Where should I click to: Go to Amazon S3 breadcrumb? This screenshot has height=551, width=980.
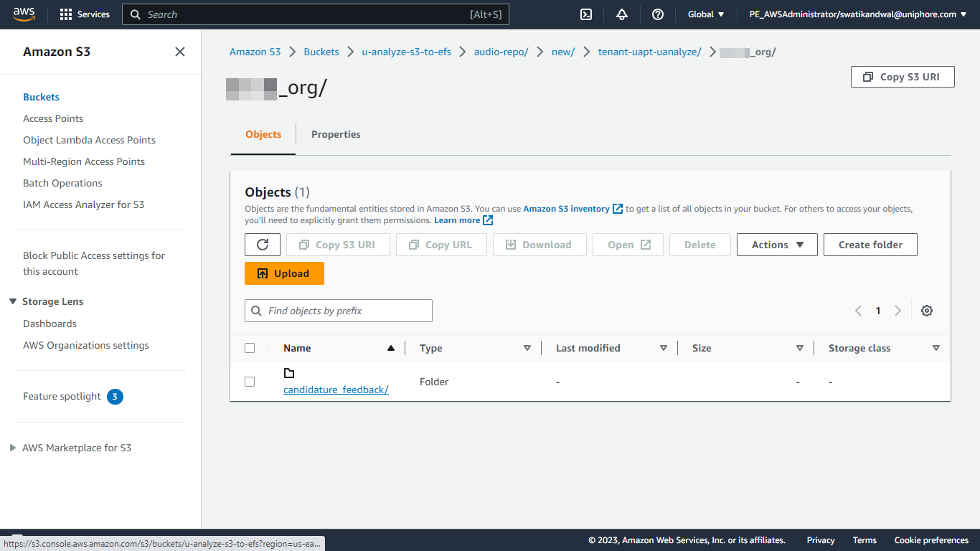click(x=255, y=52)
